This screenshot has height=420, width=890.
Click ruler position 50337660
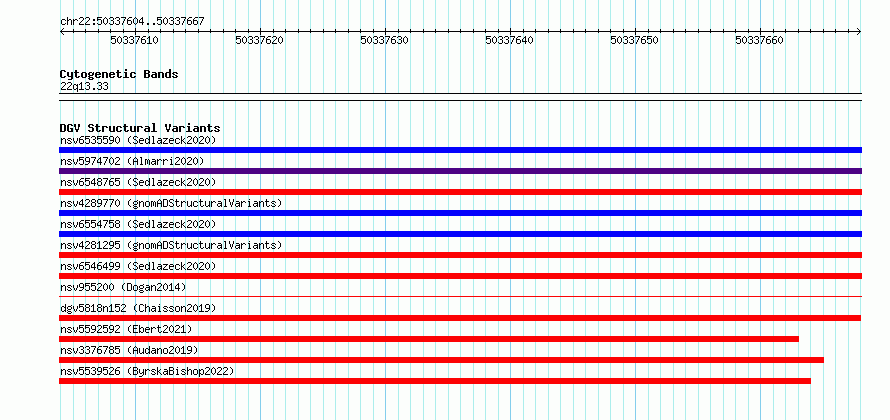click(759, 40)
